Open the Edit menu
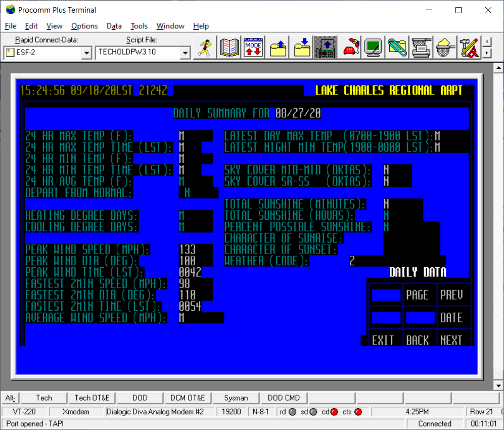Image resolution: width=504 pixels, height=430 pixels. click(31, 26)
